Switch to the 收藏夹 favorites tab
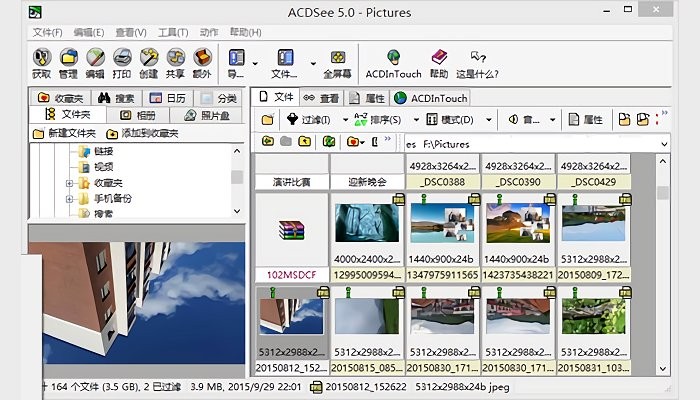The image size is (700, 400). point(61,98)
